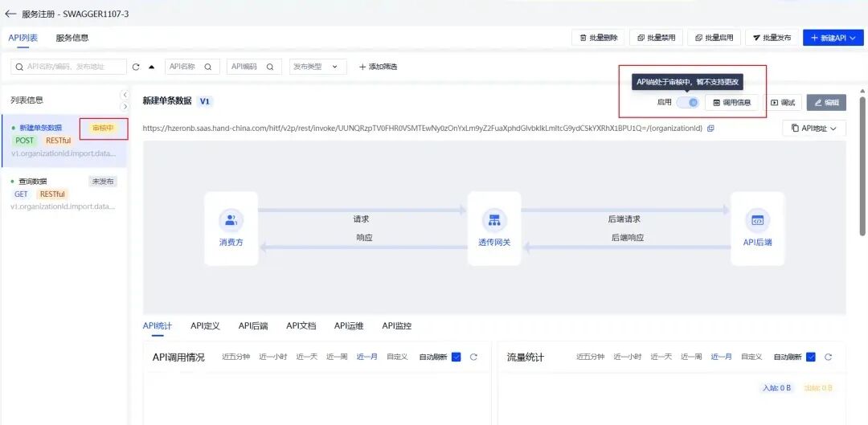
Task: Click the 入站: 0 B legend label
Action: pyautogui.click(x=777, y=388)
